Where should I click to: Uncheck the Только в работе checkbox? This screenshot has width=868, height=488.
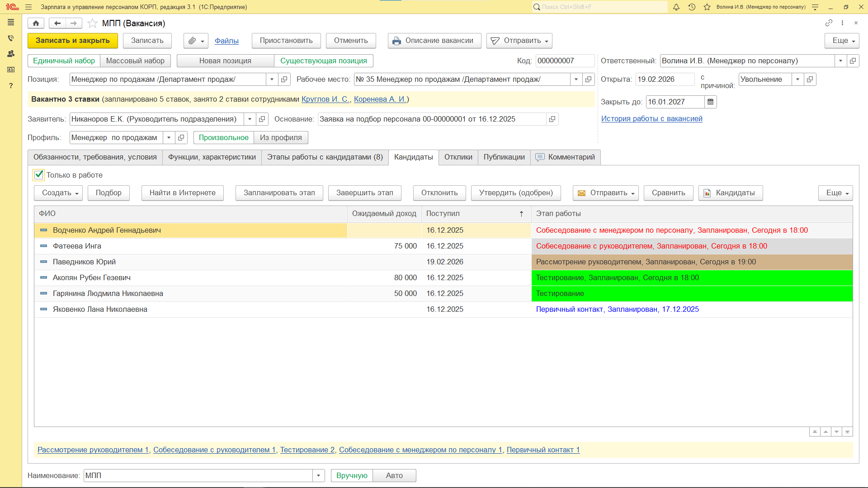coord(39,175)
